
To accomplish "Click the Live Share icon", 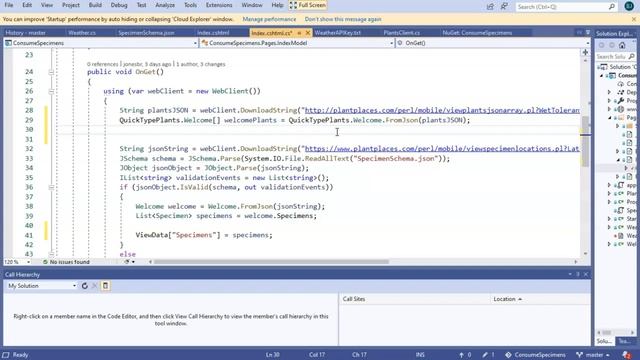I will coord(490,6).
